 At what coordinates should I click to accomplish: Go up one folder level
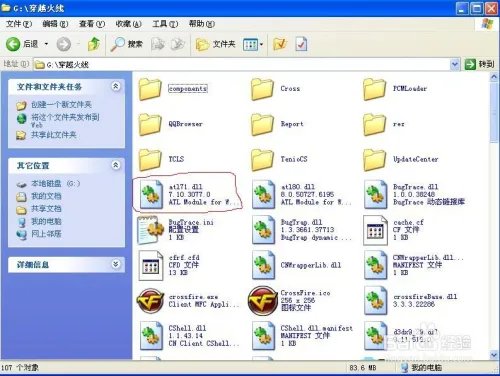[94, 44]
